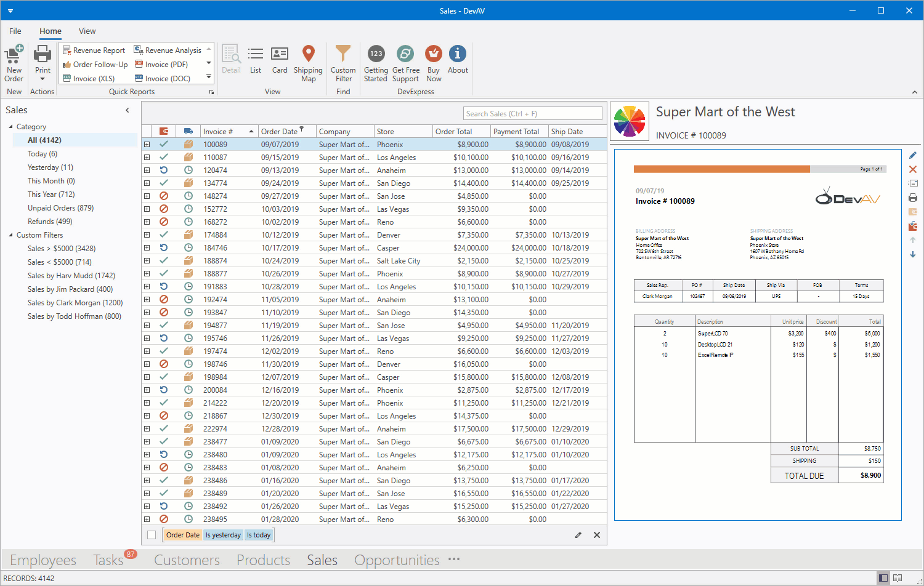Click the Buy Now basket icon
This screenshot has height=586, width=924.
434,55
